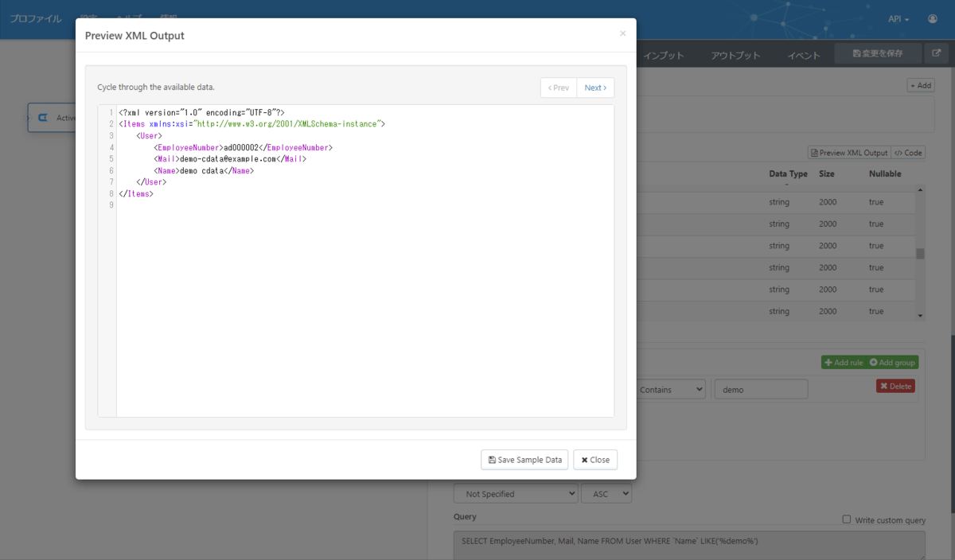Click the green Add rule button
This screenshot has height=560, width=955.
coord(844,363)
